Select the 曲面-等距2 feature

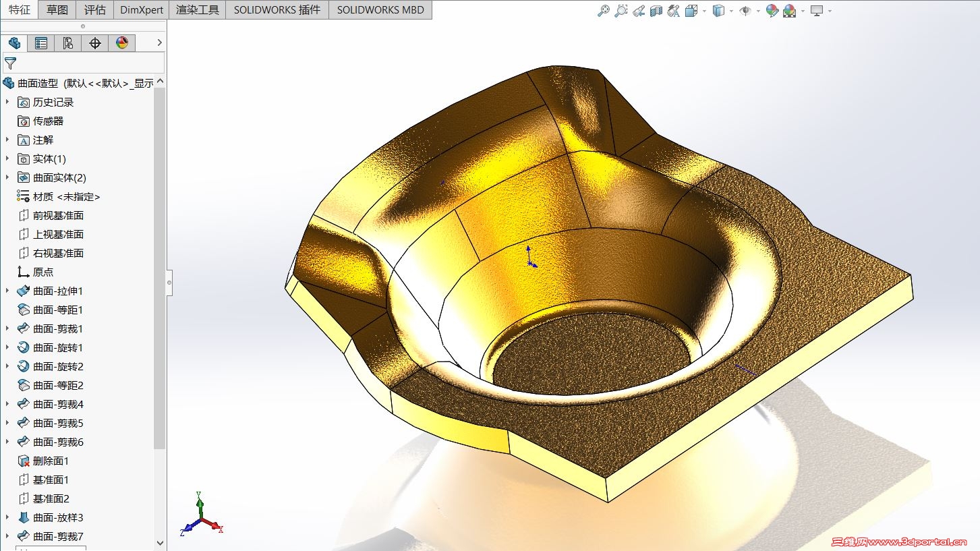point(51,385)
